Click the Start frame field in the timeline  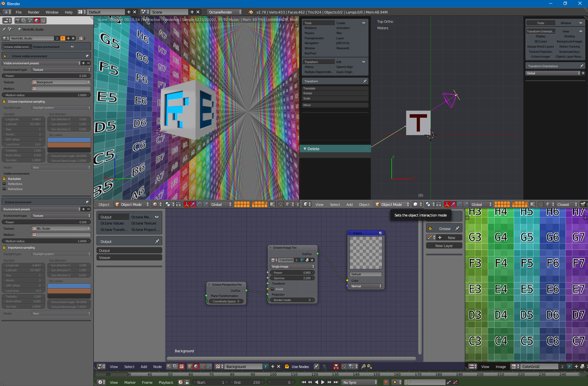pos(210,382)
